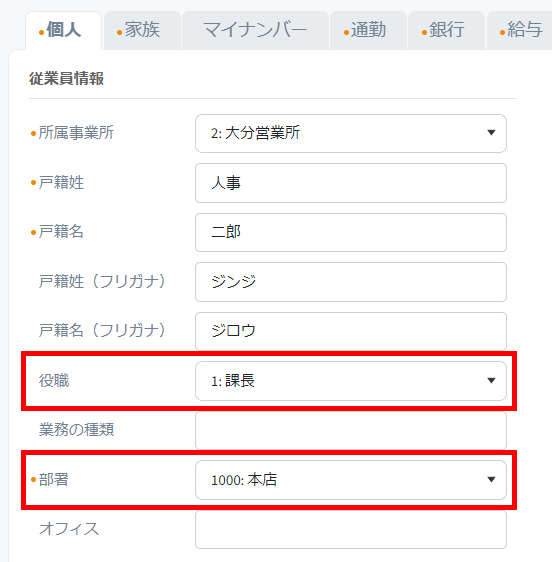Click the arrow icon of 部署 select
The width and height of the screenshot is (552, 562).
pyautogui.click(x=491, y=480)
